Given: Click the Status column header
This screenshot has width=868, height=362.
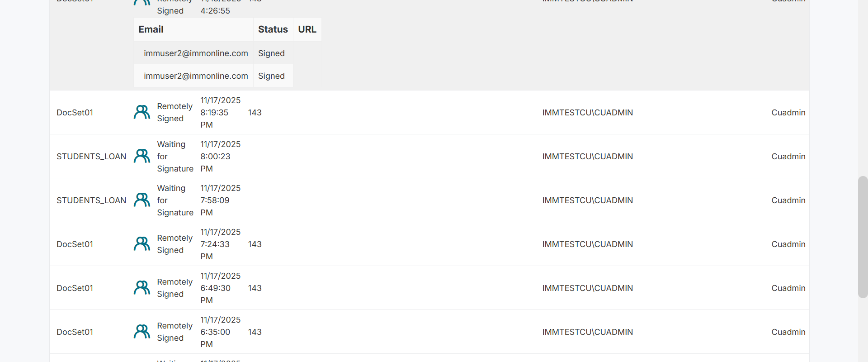Looking at the screenshot, I should 273,29.
